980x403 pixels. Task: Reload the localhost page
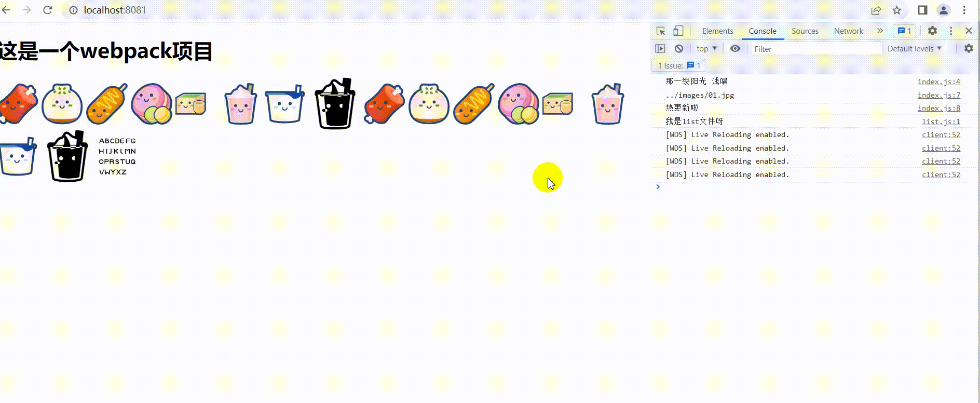pos(47,10)
